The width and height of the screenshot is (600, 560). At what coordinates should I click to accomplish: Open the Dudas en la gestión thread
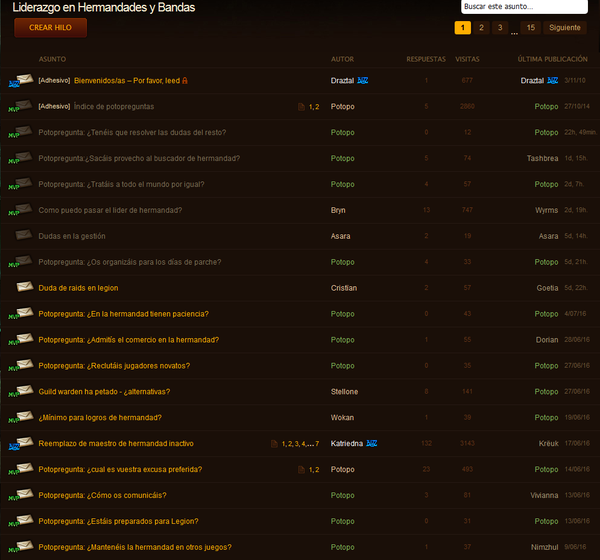tap(72, 236)
